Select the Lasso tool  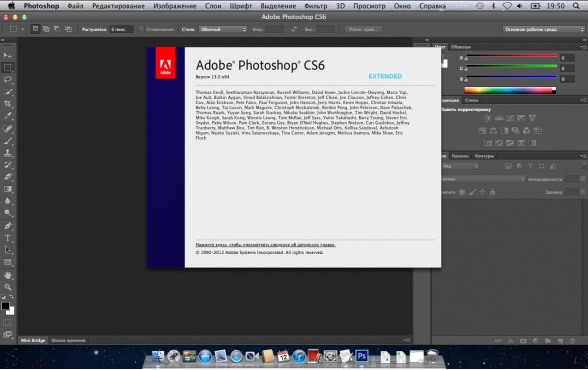[x=8, y=79]
